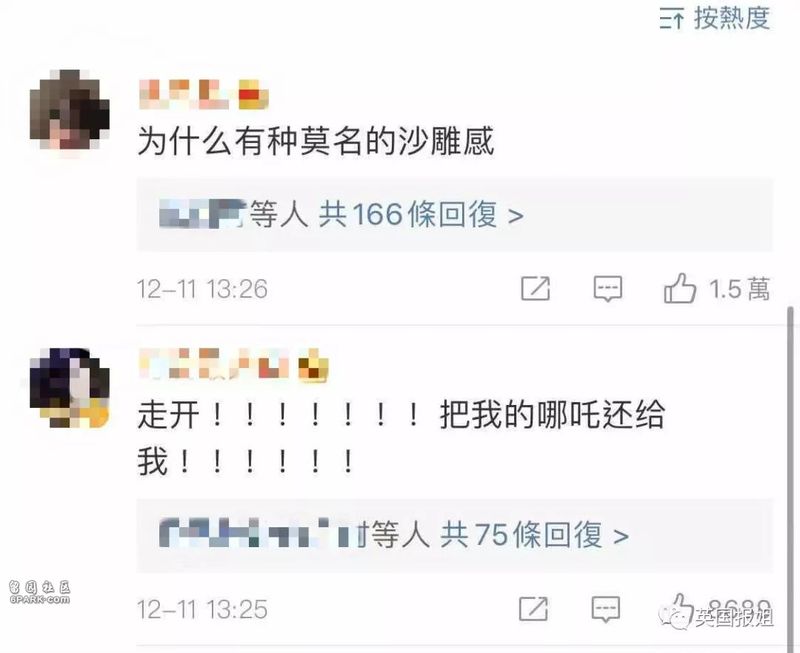Open the first commenter's pixelated avatar
Image resolution: width=800 pixels, height=653 pixels.
pos(69,110)
